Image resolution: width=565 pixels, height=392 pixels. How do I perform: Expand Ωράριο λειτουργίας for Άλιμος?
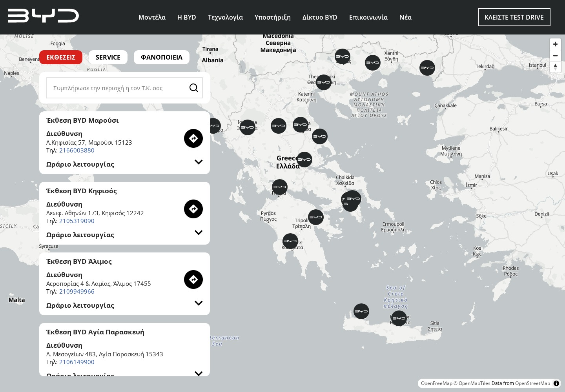pos(199,303)
